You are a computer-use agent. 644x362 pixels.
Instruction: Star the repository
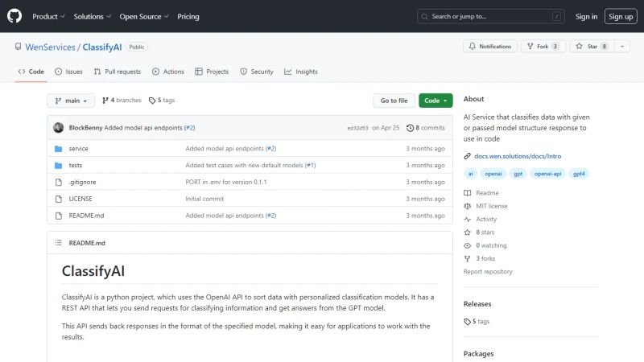point(592,47)
